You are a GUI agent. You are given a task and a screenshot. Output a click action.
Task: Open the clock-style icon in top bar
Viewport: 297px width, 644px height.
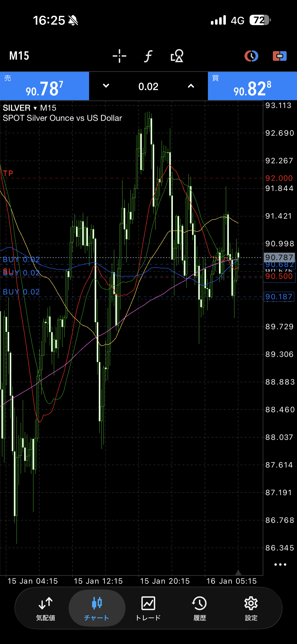pyautogui.click(x=251, y=56)
